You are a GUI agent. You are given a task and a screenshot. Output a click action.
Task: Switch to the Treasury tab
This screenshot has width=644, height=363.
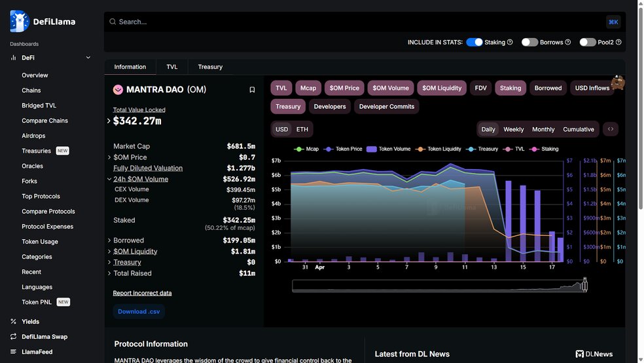coord(210,67)
